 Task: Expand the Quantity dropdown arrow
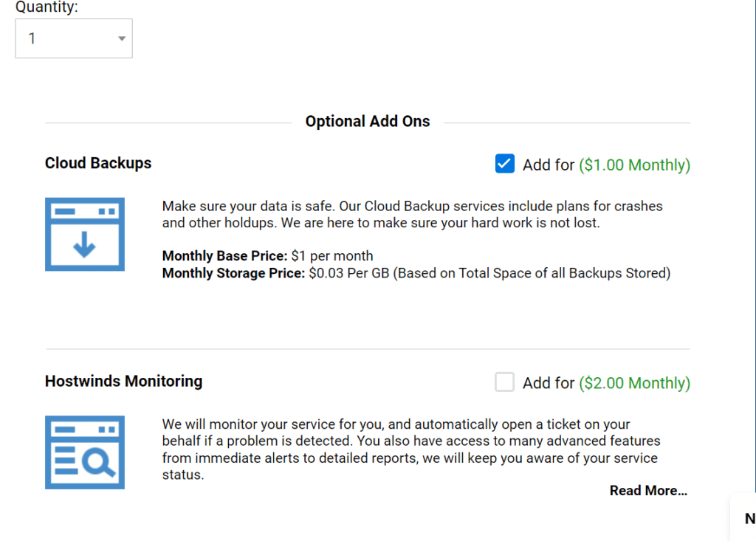tap(122, 38)
